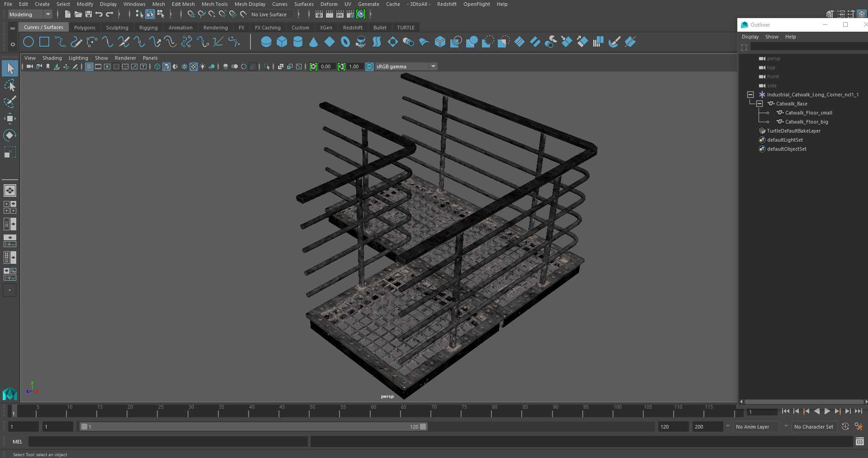The height and width of the screenshot is (458, 868).
Task: Toggle textured display in viewport
Action: pyautogui.click(x=193, y=67)
